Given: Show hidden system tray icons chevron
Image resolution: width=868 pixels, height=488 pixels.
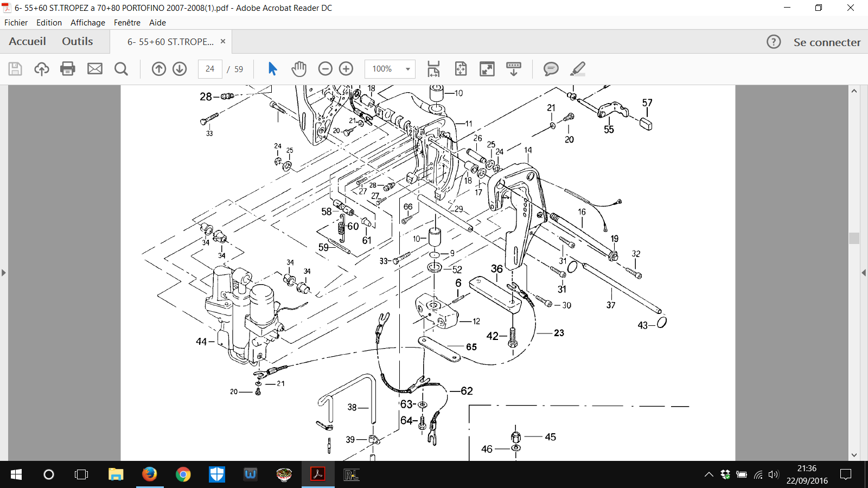Looking at the screenshot, I should click(709, 475).
